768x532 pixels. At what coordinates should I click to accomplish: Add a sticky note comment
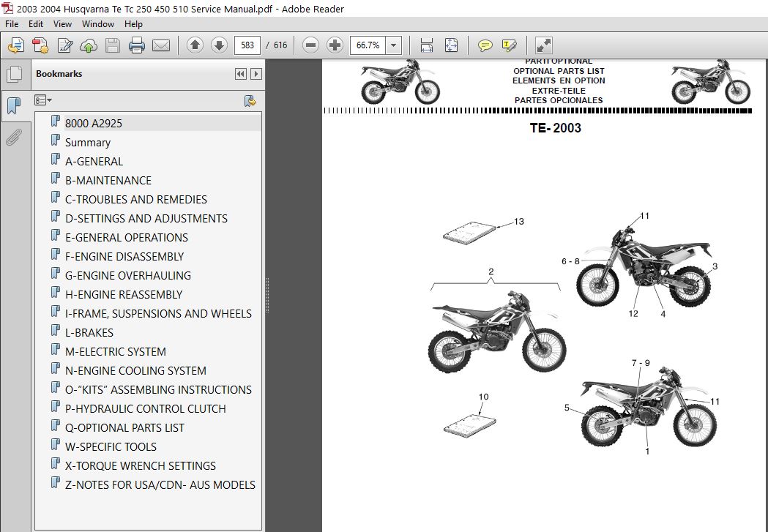coord(485,45)
